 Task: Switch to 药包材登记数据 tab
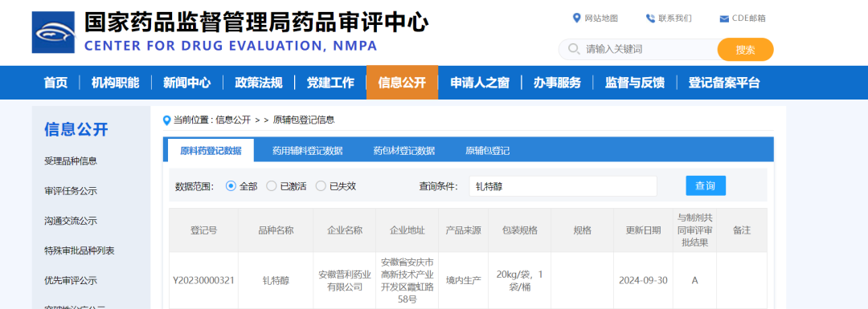[x=403, y=150]
